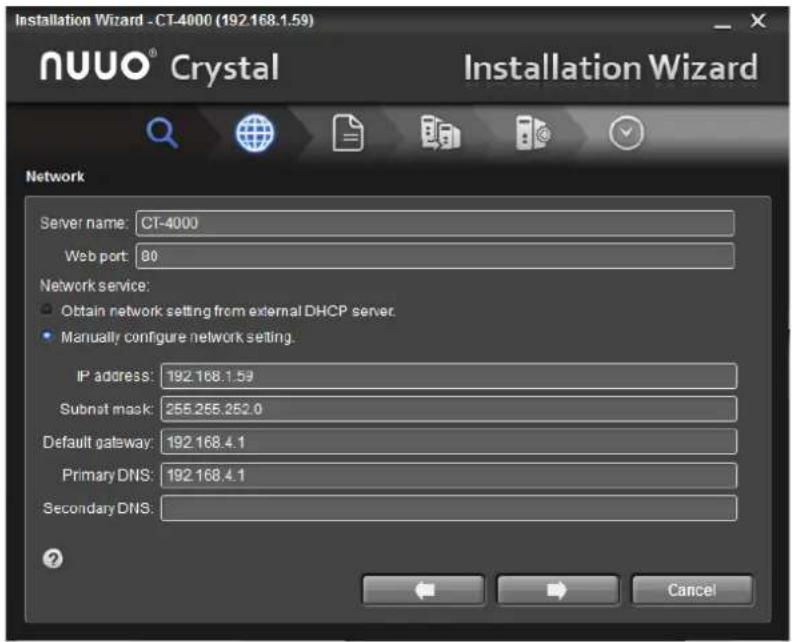
Task: Click the empty Secondary DNS field
Action: point(449,508)
